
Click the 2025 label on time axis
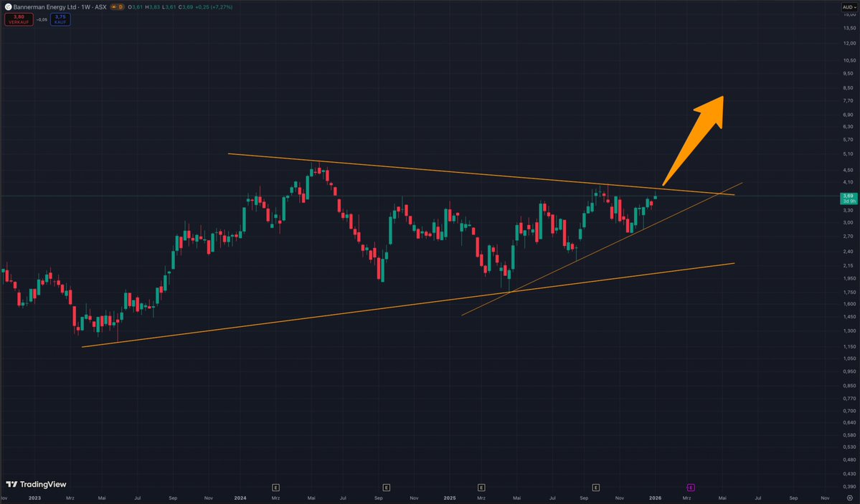tap(450, 498)
